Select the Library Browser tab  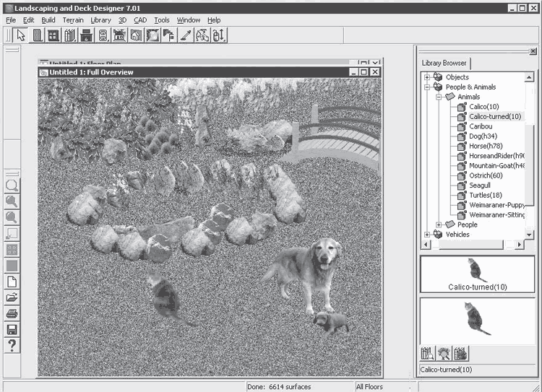tap(445, 63)
